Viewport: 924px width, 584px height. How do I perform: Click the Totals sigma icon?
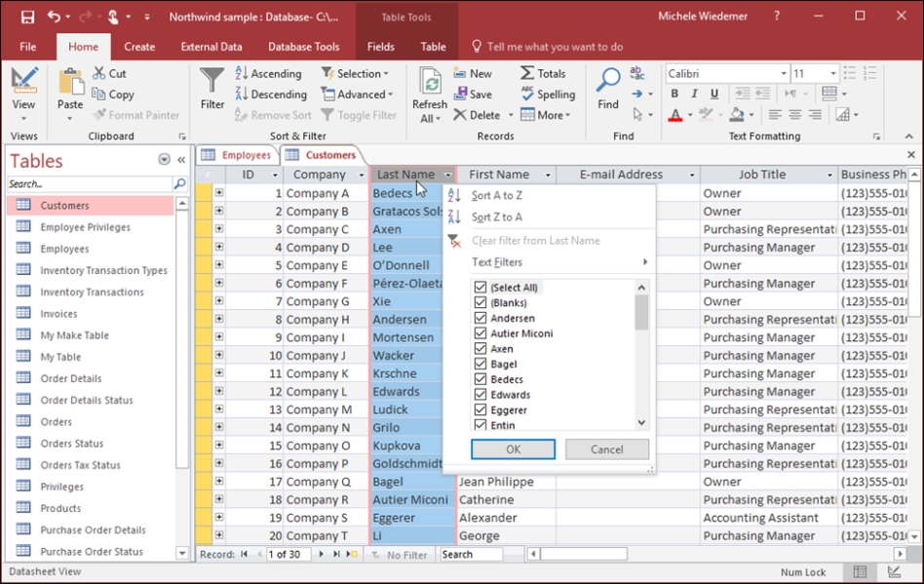click(x=527, y=73)
